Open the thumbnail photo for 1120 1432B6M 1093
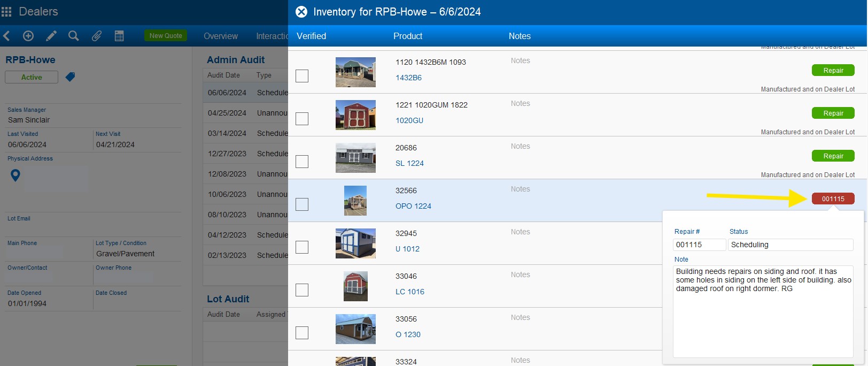This screenshot has height=366, width=868. 355,72
